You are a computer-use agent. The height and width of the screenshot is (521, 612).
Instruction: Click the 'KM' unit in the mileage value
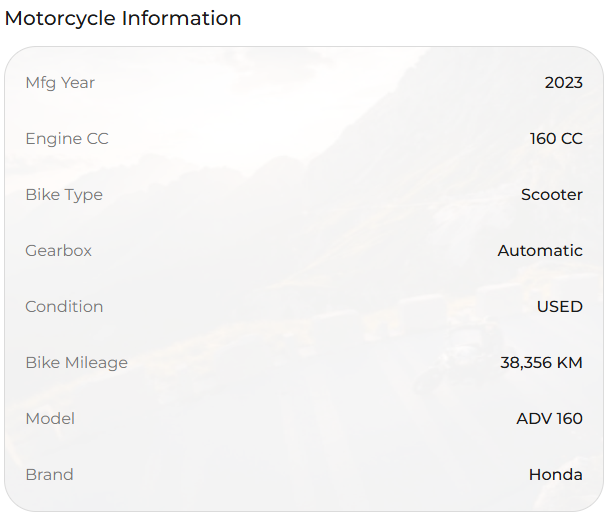point(570,363)
